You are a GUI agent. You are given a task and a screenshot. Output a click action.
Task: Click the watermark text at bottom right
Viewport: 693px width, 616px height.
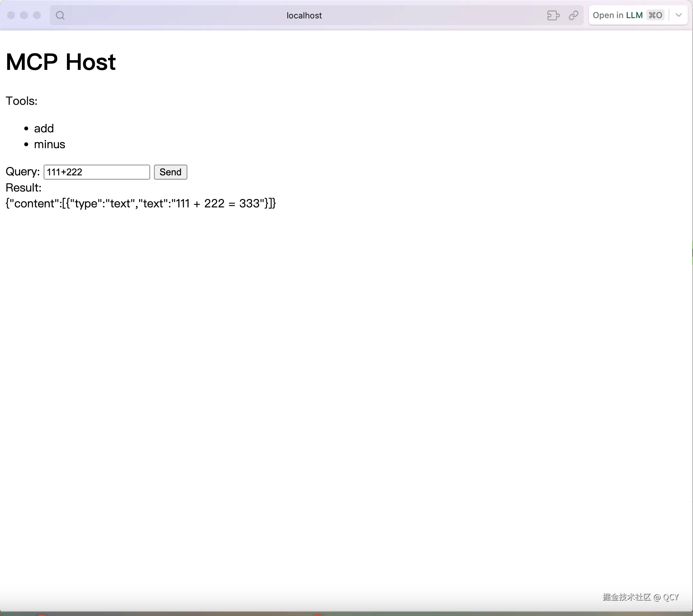640,597
